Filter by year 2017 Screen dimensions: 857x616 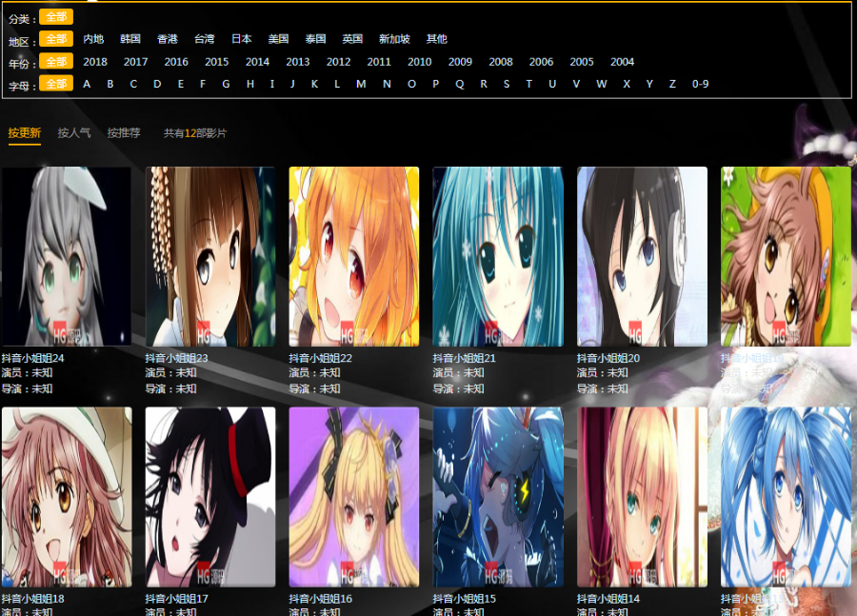(x=135, y=62)
